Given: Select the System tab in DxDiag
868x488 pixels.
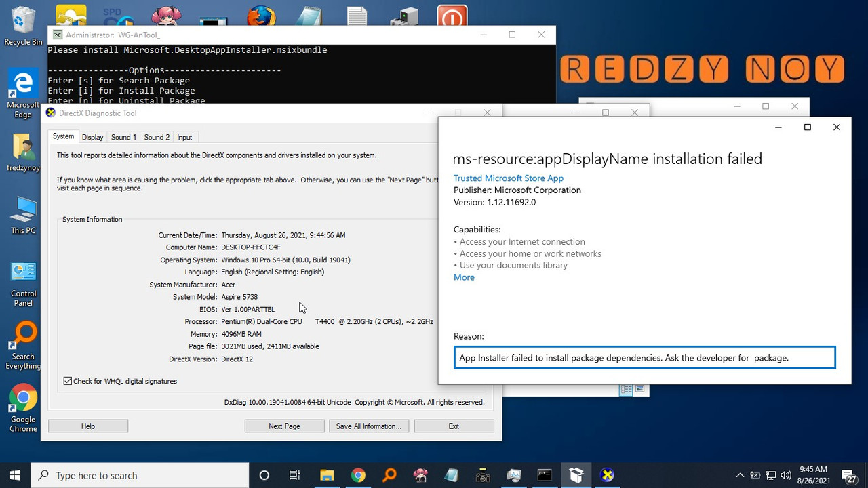Looking at the screenshot, I should point(63,136).
